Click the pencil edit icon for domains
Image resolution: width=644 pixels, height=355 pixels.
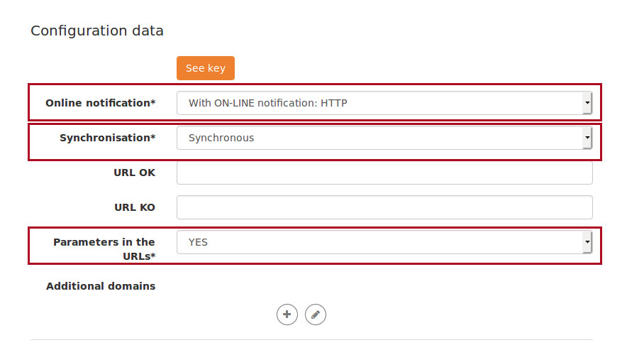316,315
